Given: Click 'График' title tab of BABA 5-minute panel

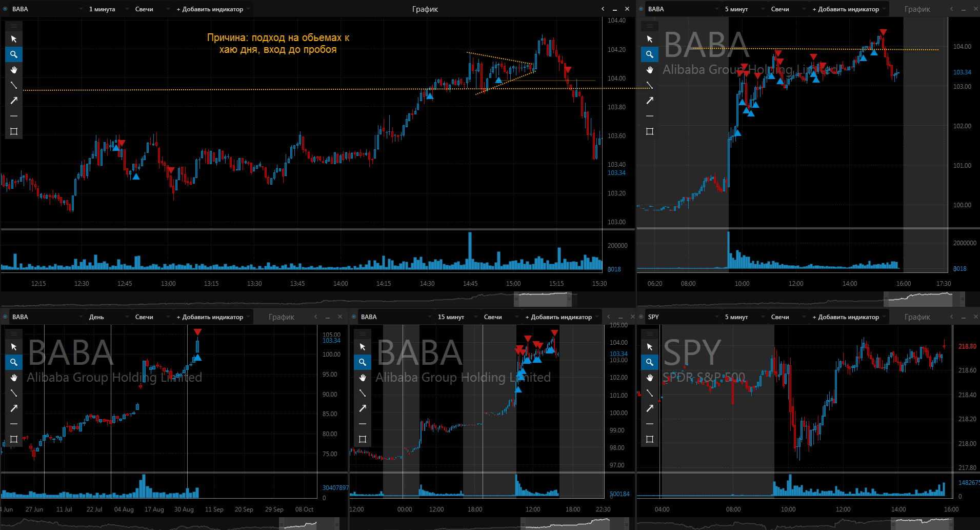Looking at the screenshot, I should tap(917, 9).
